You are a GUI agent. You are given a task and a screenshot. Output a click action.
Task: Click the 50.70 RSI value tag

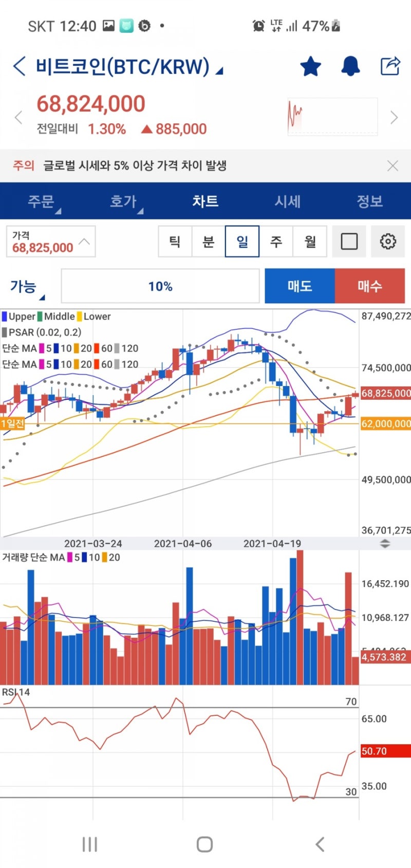click(385, 751)
